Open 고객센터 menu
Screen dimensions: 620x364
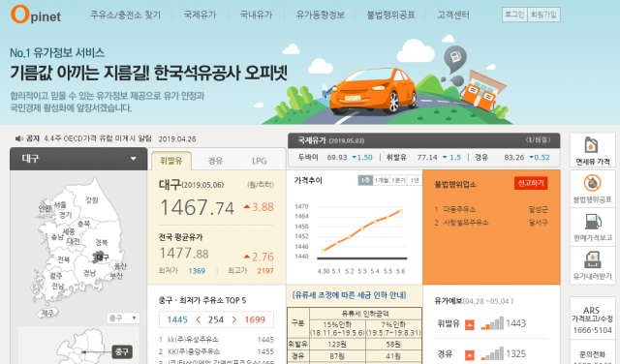click(x=453, y=15)
